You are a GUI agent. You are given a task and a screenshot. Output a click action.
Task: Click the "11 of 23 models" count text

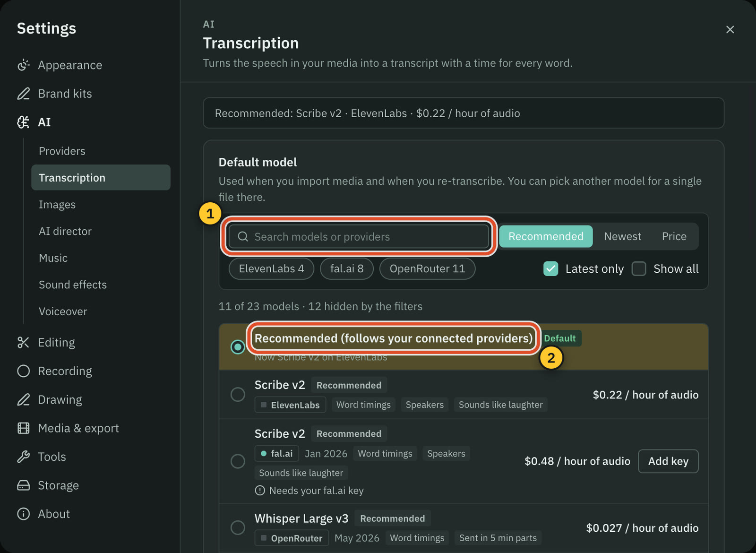(x=259, y=306)
